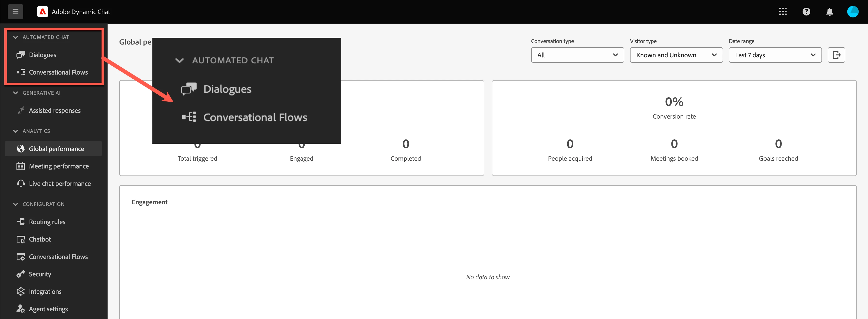The height and width of the screenshot is (319, 868).
Task: Open the app switcher grid icon
Action: (x=783, y=12)
